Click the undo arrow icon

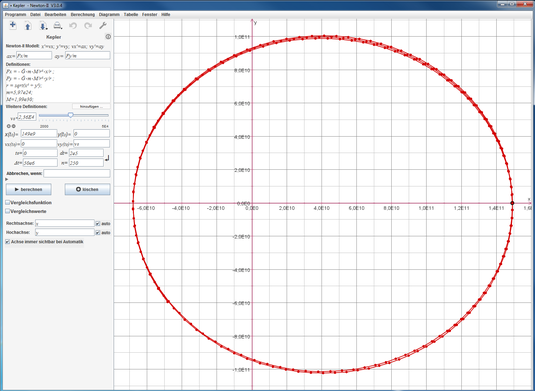pyautogui.click(x=73, y=26)
